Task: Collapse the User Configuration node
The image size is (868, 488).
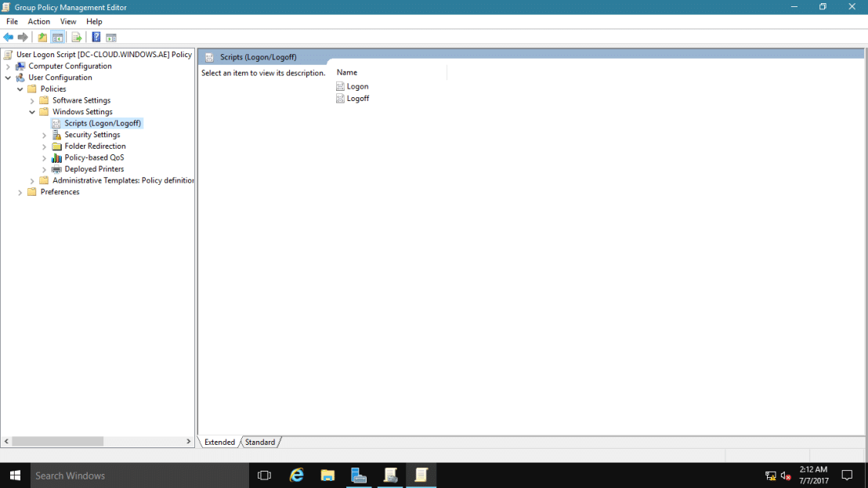Action: [9, 78]
